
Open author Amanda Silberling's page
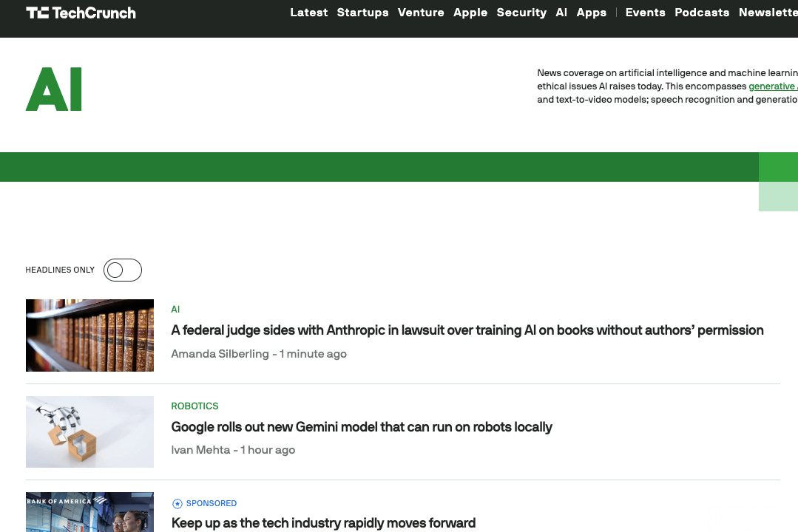click(x=220, y=354)
